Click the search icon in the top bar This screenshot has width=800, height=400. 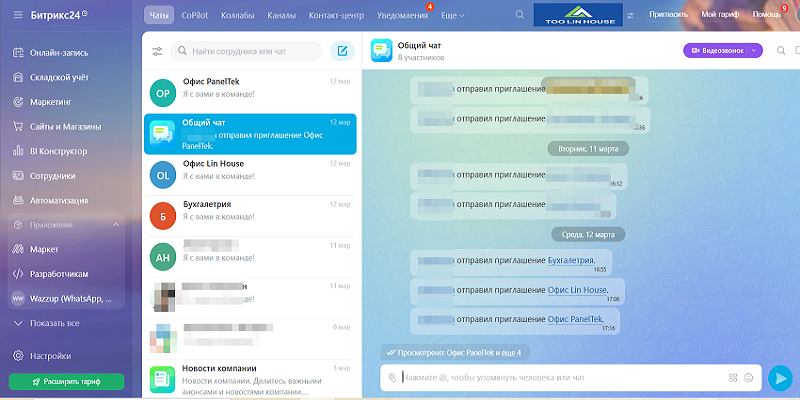(519, 15)
